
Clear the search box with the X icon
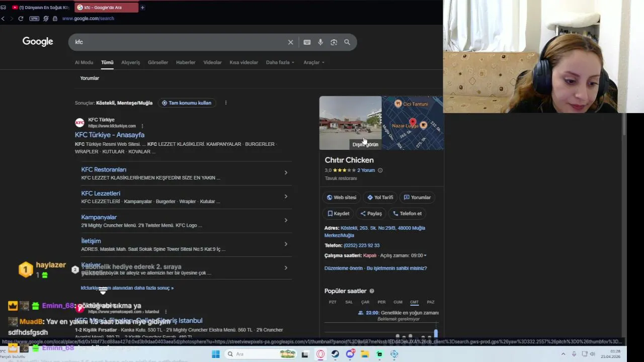(290, 42)
